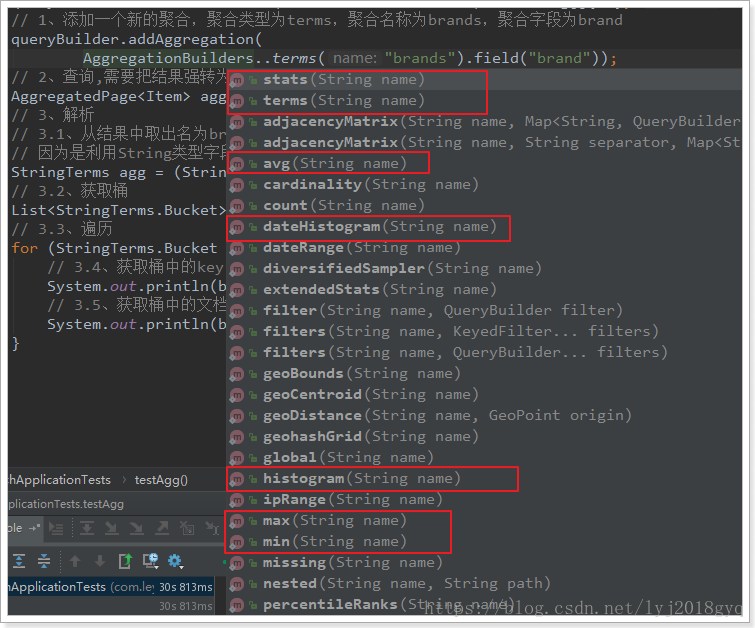Viewport: 755px width, 628px height.
Task: Choose adjacencyMatrix with String separator completion
Action: click(x=484, y=143)
